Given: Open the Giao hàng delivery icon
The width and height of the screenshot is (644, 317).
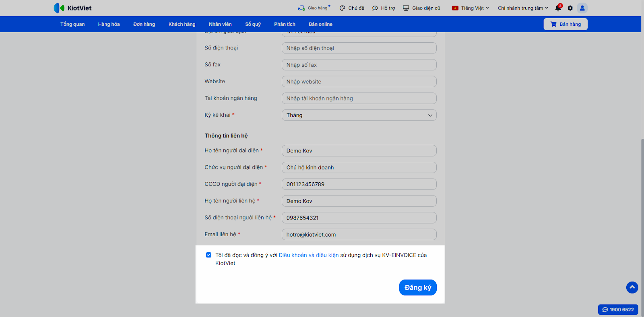Looking at the screenshot, I should click(301, 8).
